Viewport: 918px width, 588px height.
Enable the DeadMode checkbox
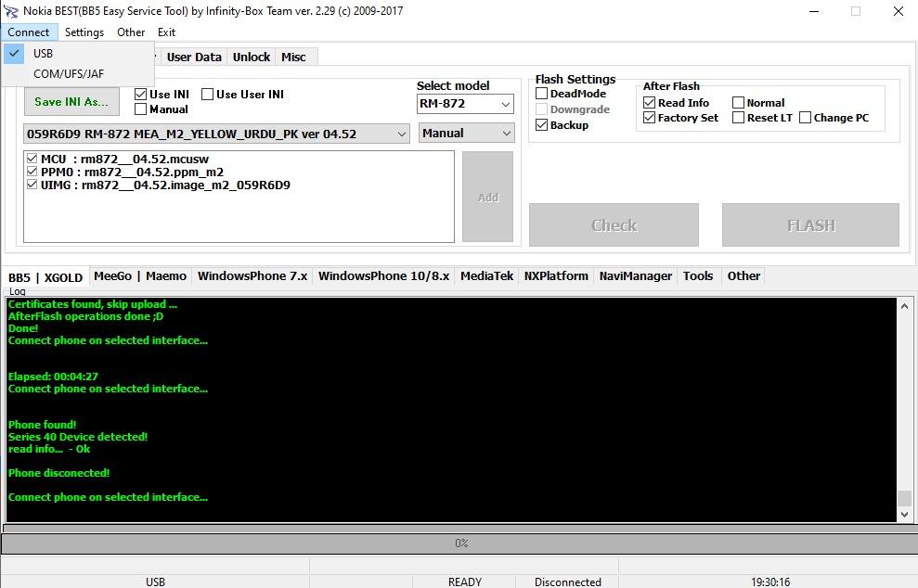pos(542,94)
